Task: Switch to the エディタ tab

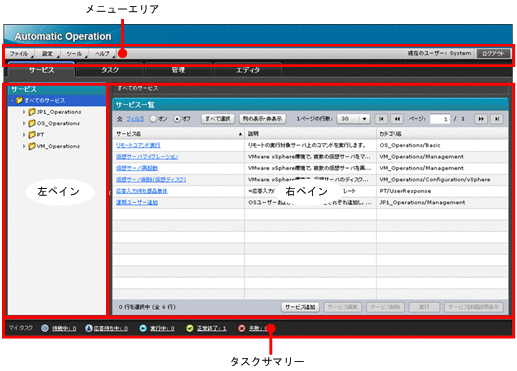Action: pos(248,70)
